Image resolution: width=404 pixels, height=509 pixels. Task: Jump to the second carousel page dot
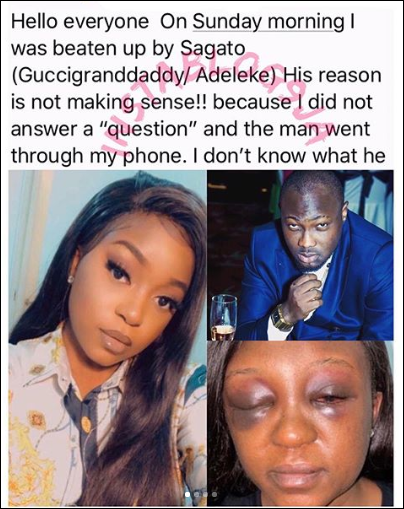coord(197,494)
